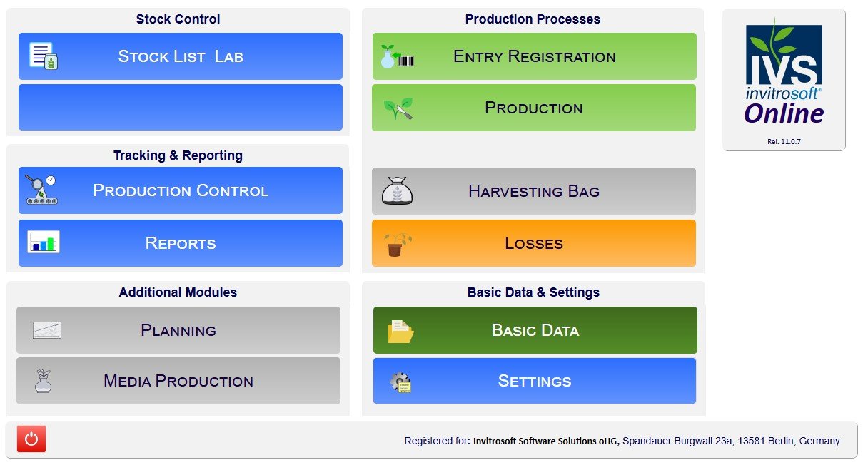Click the Basic Data folder icon
Image resolution: width=868 pixels, height=465 pixels.
400,332
